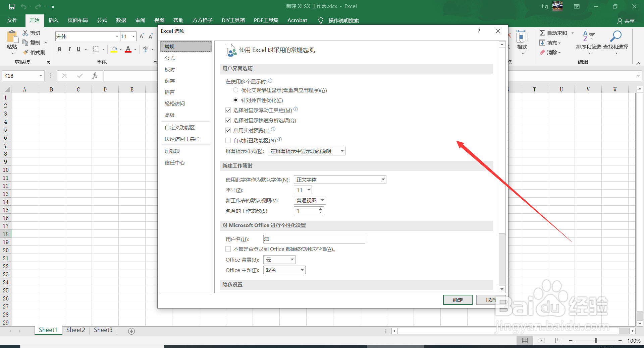
Task: Toggle show Quick Analysis options checkbox
Action: (228, 120)
